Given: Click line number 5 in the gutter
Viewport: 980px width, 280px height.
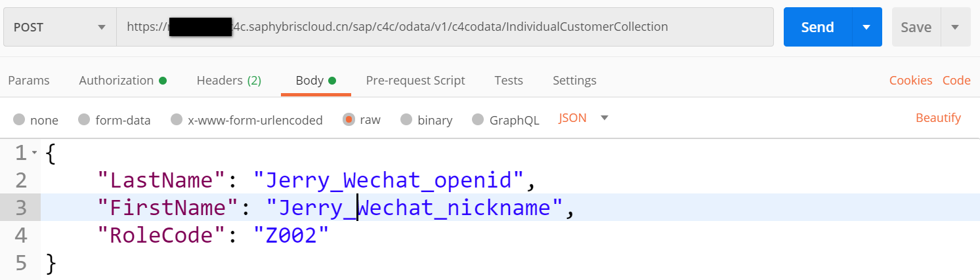Looking at the screenshot, I should [20, 263].
